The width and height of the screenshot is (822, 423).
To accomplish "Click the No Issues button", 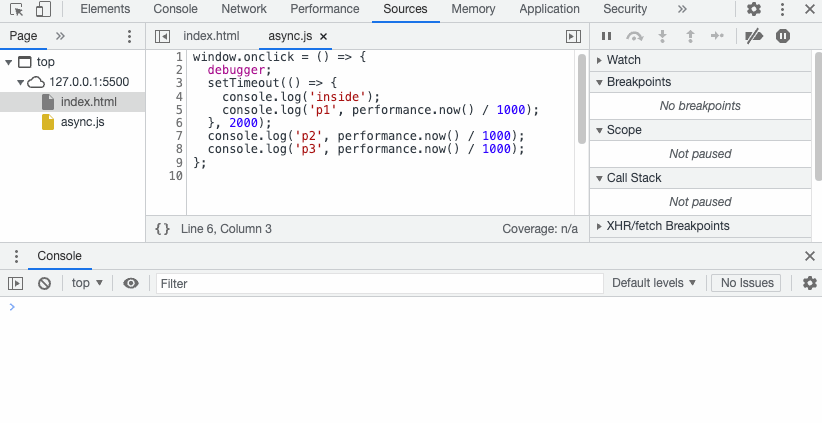I will tap(746, 283).
